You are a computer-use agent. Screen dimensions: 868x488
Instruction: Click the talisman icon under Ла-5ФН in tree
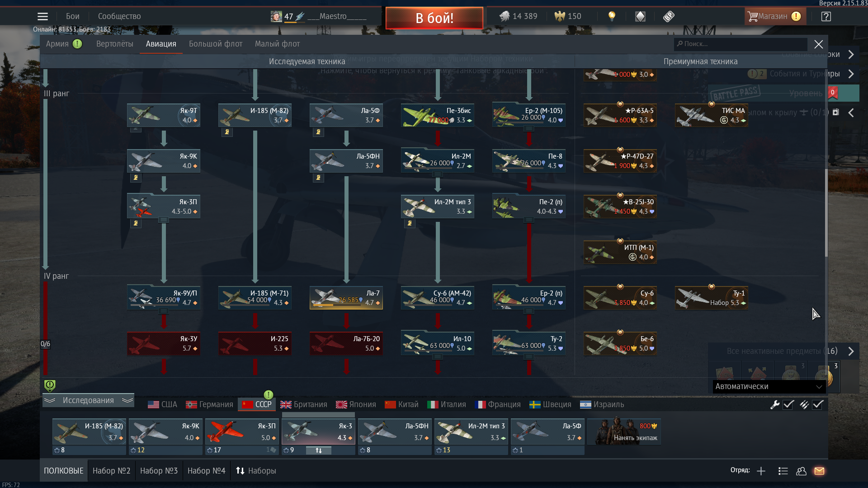(x=318, y=178)
